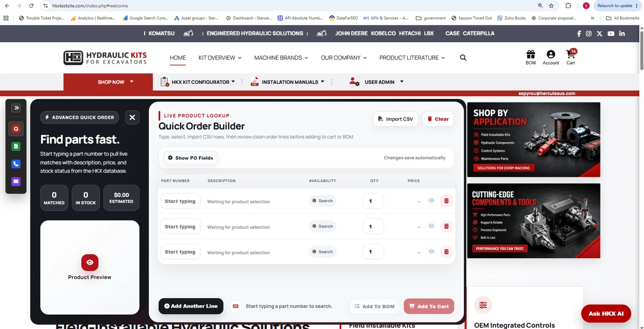This screenshot has width=644, height=329.
Task: Open the HKX KIT CONFIGURATOR dropdown
Action: (x=198, y=82)
